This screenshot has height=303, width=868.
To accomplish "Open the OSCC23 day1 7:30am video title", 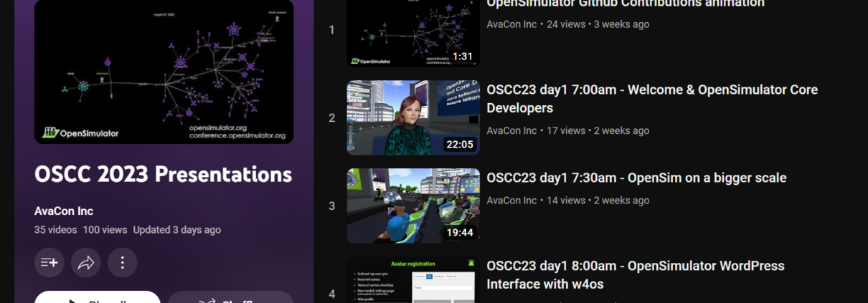I will point(636,178).
